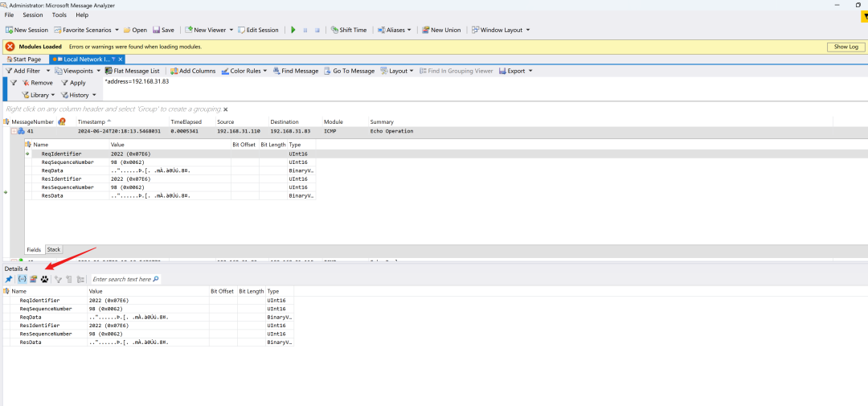Screen dimensions: 868x406
Task: Select the Stack tab
Action: [54, 250]
